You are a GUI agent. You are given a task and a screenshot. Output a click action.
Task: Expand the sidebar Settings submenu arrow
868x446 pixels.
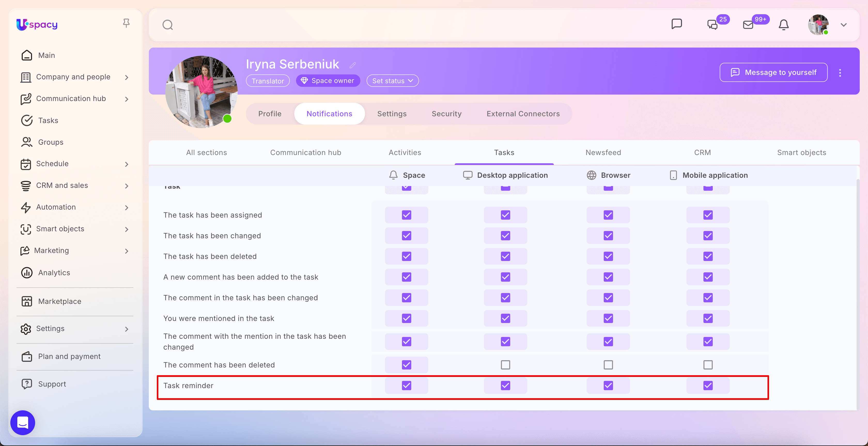point(126,329)
